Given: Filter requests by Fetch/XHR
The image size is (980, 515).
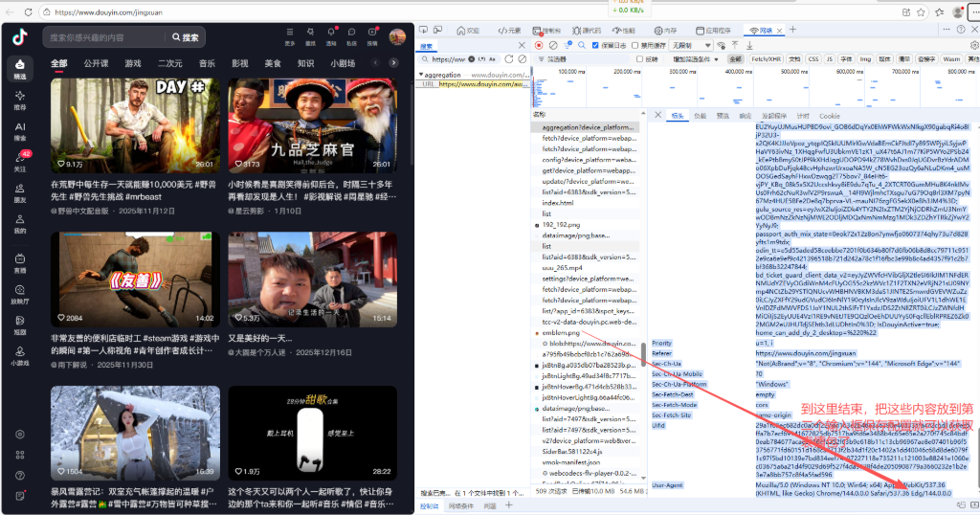Looking at the screenshot, I should [766, 58].
